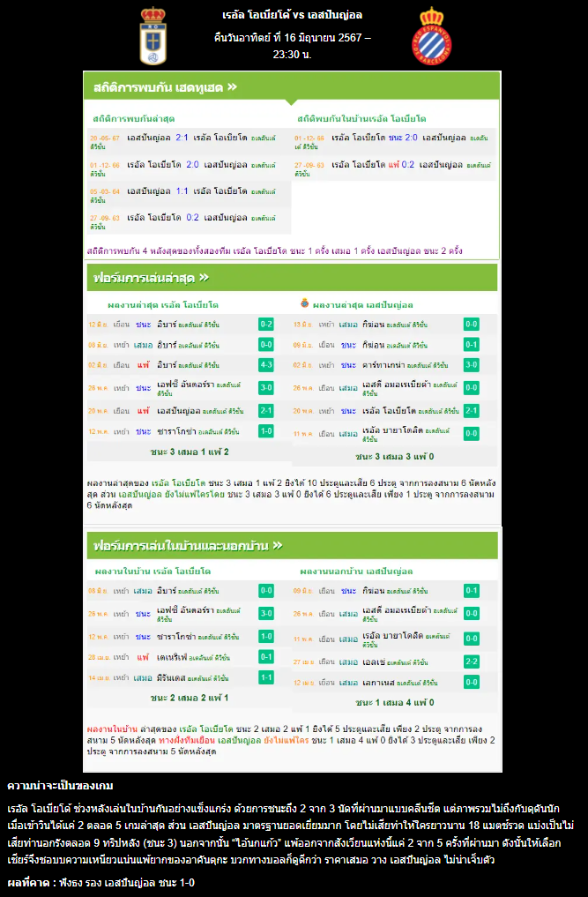Click the red ผลงานในบ้าน text in summary paragraph

pyautogui.click(x=112, y=729)
